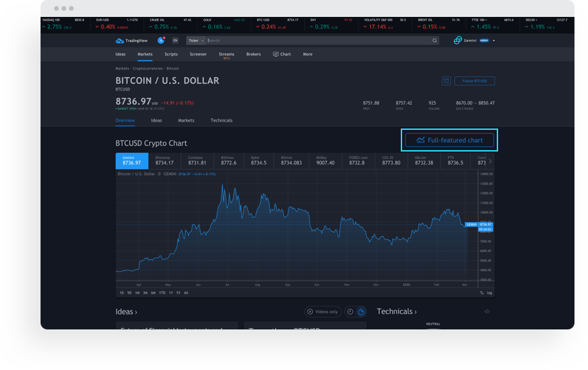This screenshot has width=588, height=370.
Task: Select the Gemini 8736.97 exchange tab
Action: pos(132,161)
